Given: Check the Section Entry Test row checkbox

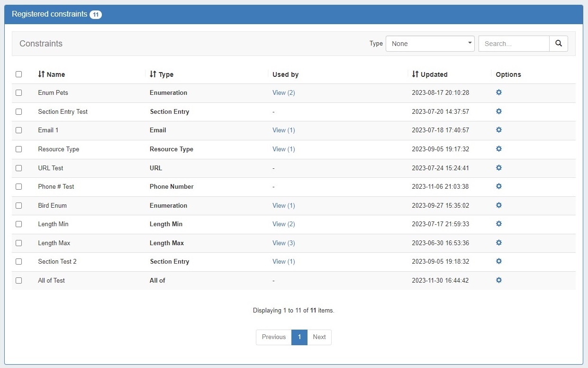Looking at the screenshot, I should [x=18, y=112].
